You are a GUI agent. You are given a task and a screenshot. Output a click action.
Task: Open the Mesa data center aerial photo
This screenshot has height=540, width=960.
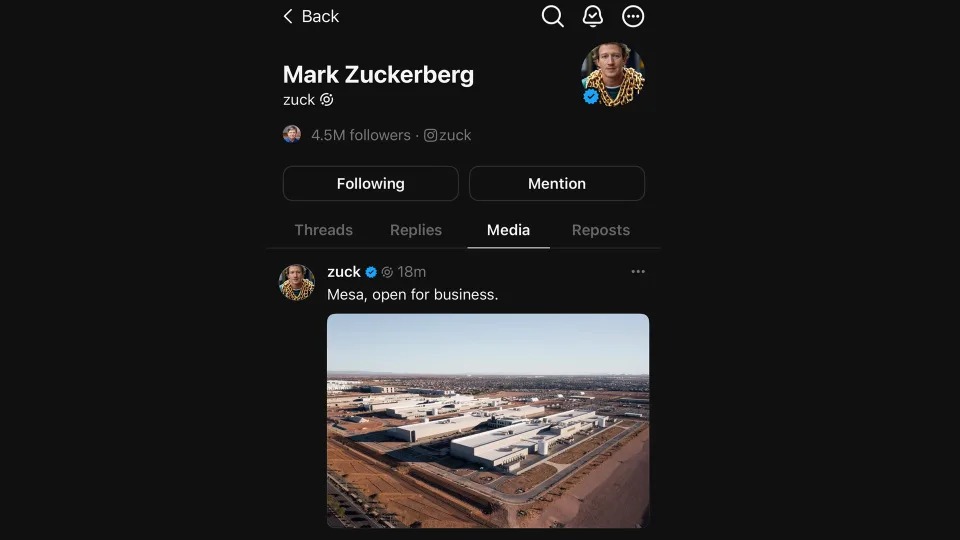pyautogui.click(x=488, y=420)
